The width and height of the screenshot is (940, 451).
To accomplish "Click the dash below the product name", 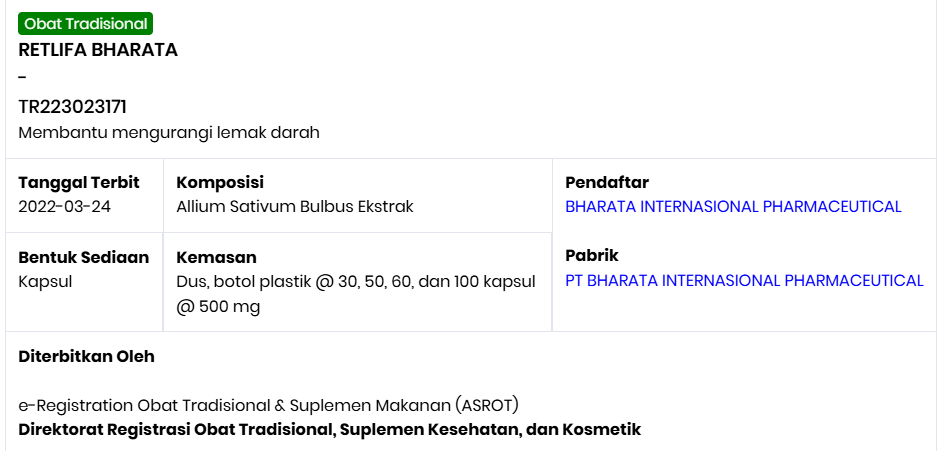I will tap(22, 78).
